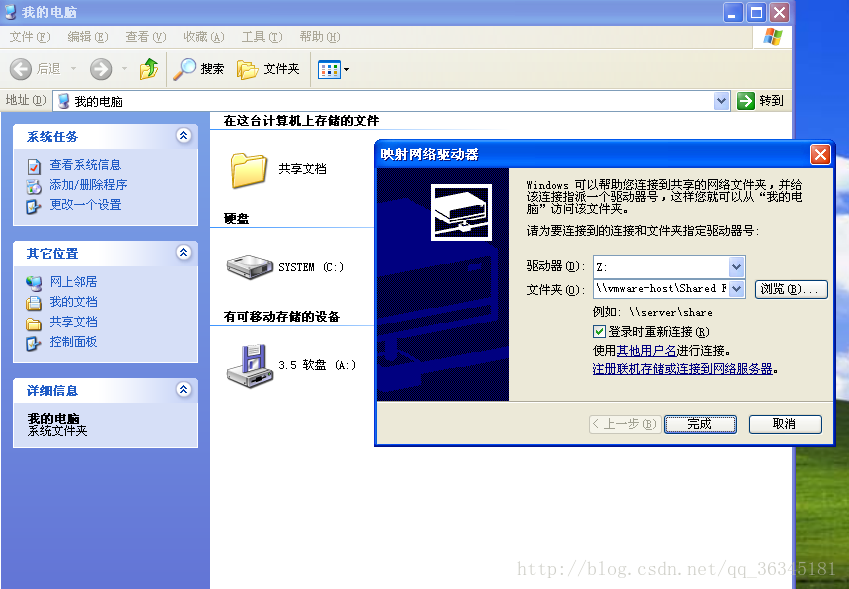Open the Forward button history dropdown arrow

125,69
